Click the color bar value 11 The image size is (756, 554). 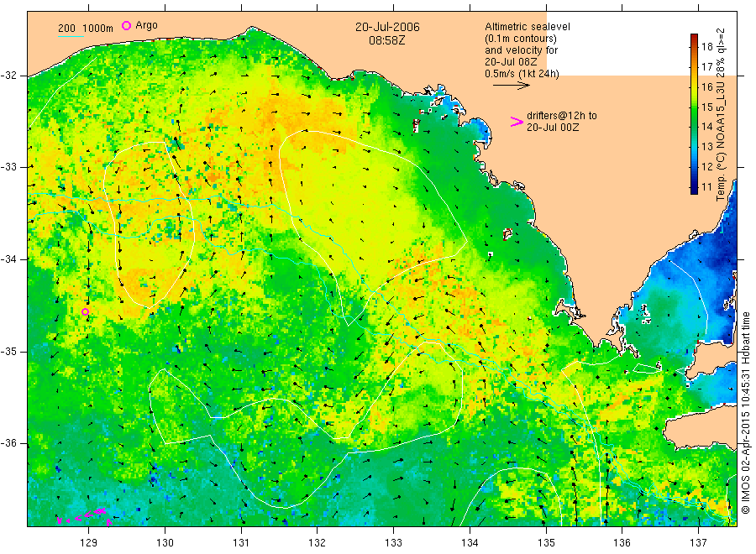click(x=706, y=187)
